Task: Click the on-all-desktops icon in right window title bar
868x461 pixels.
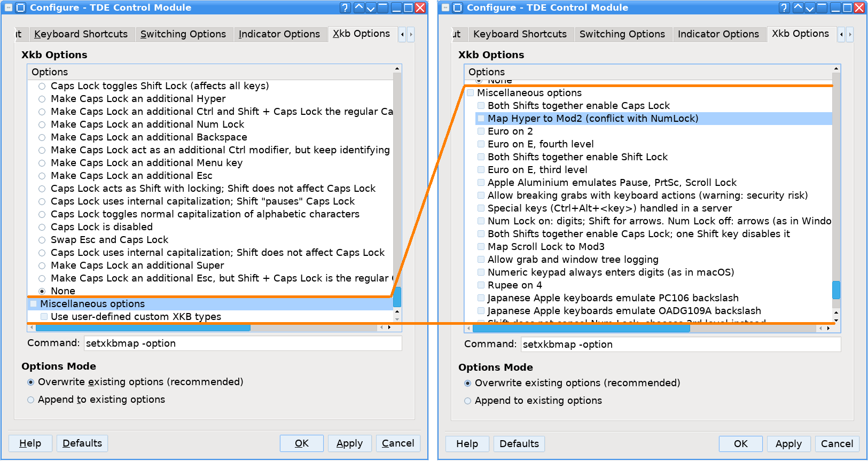Action: click(x=457, y=7)
